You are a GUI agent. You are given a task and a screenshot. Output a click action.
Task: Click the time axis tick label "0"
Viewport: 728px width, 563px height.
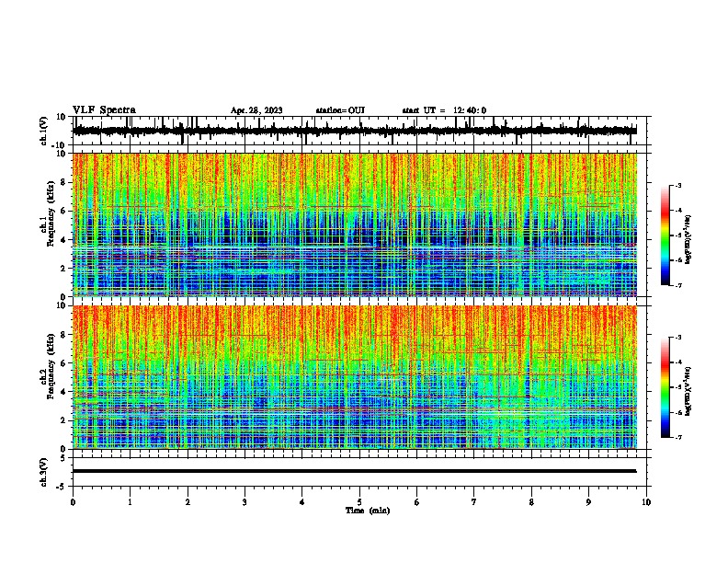[73, 502]
